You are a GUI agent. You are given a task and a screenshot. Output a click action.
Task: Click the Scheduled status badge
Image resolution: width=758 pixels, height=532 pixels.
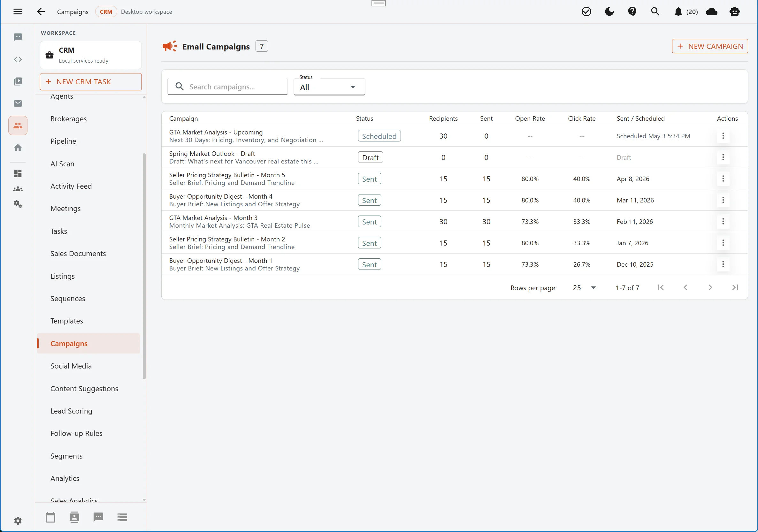pos(379,136)
